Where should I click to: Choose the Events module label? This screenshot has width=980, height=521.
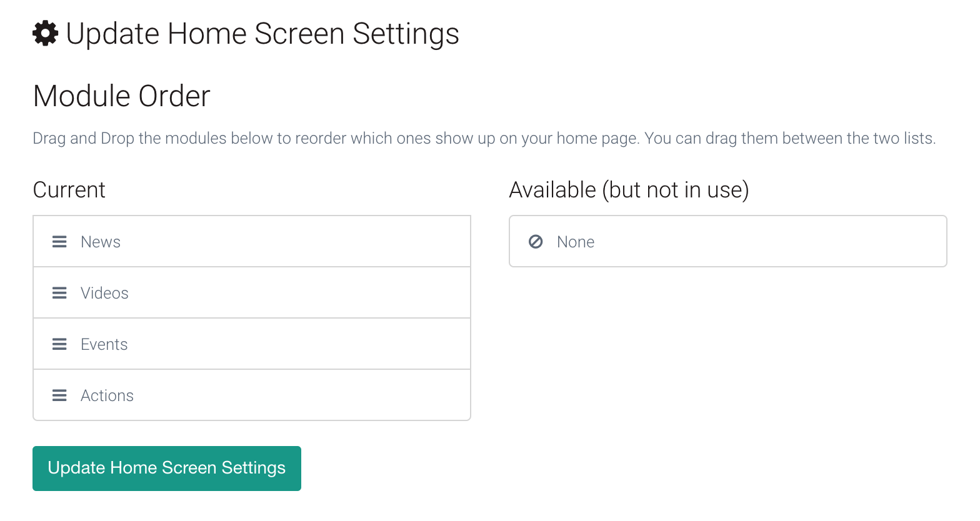[x=104, y=344]
